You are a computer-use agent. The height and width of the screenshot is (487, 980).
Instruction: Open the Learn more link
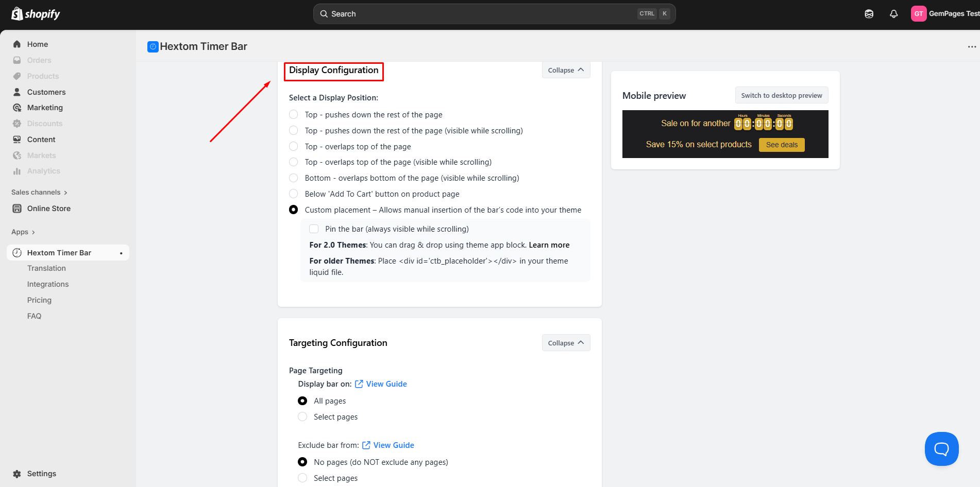[x=549, y=245]
